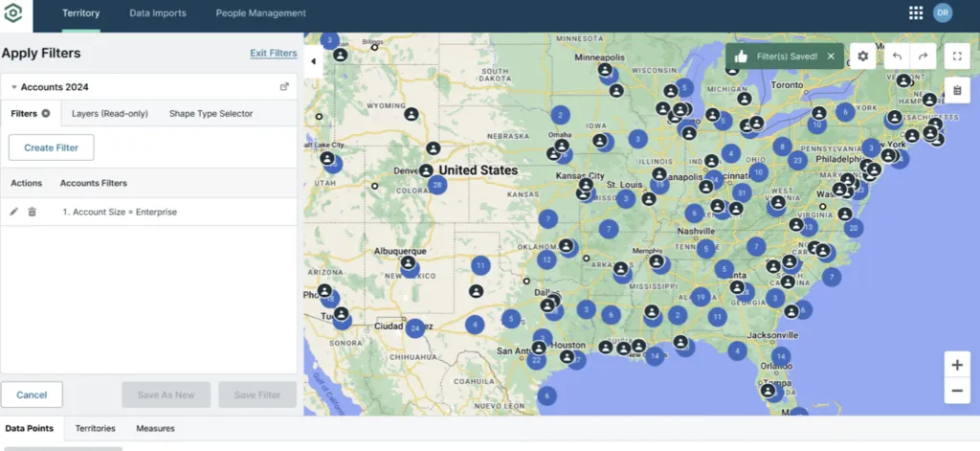
Task: Open the Measures bottom tab
Action: (156, 428)
